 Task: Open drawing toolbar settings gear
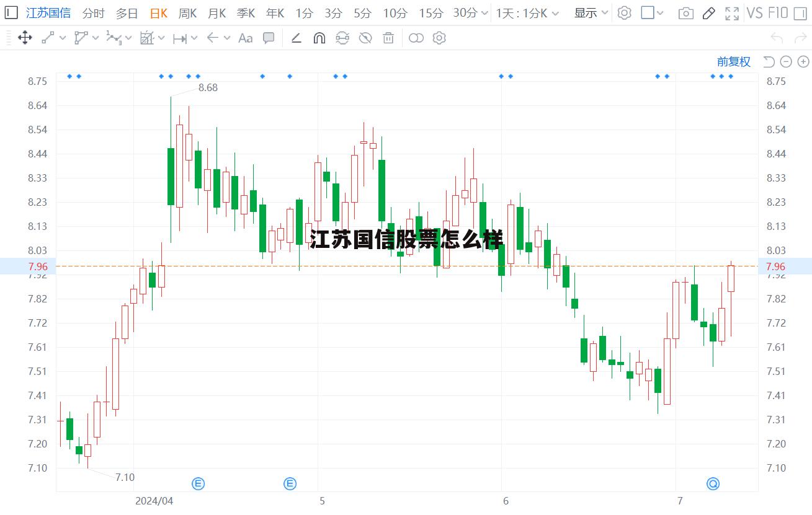[439, 38]
